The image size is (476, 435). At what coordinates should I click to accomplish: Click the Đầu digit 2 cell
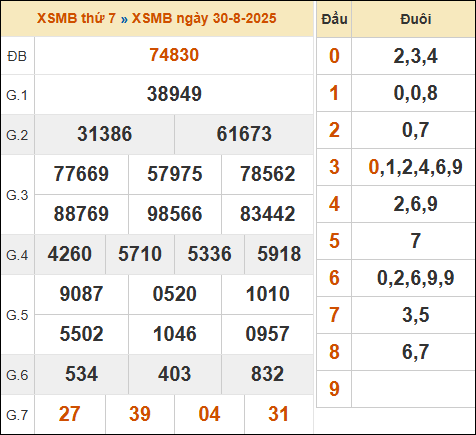point(334,130)
